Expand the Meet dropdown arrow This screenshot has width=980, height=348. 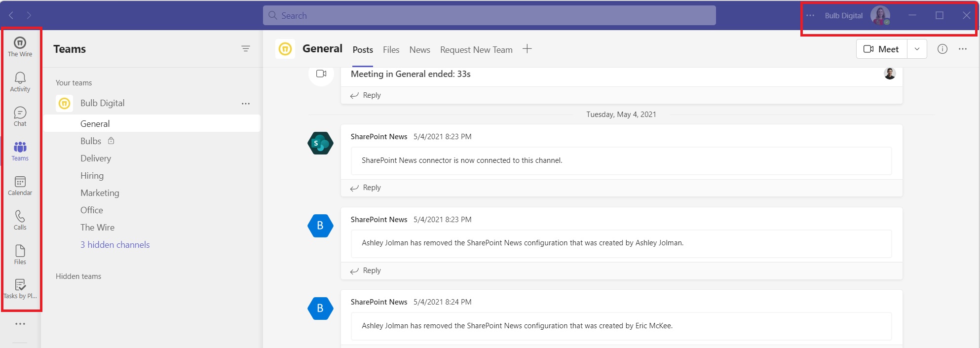coord(917,49)
